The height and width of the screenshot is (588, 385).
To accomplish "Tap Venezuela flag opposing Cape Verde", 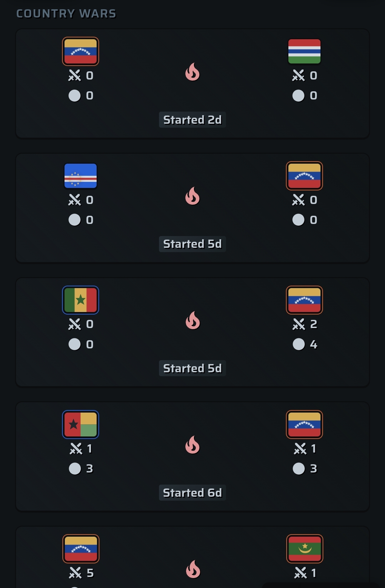I will click(304, 176).
